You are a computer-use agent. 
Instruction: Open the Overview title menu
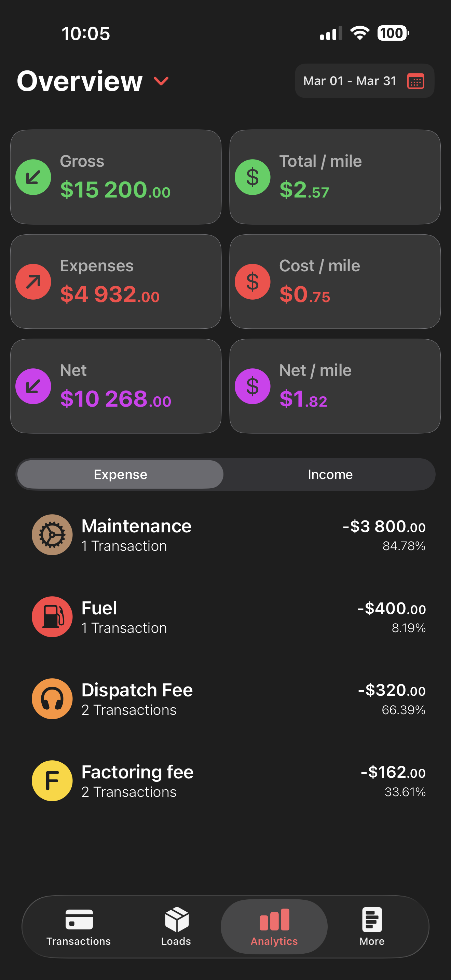coord(80,81)
